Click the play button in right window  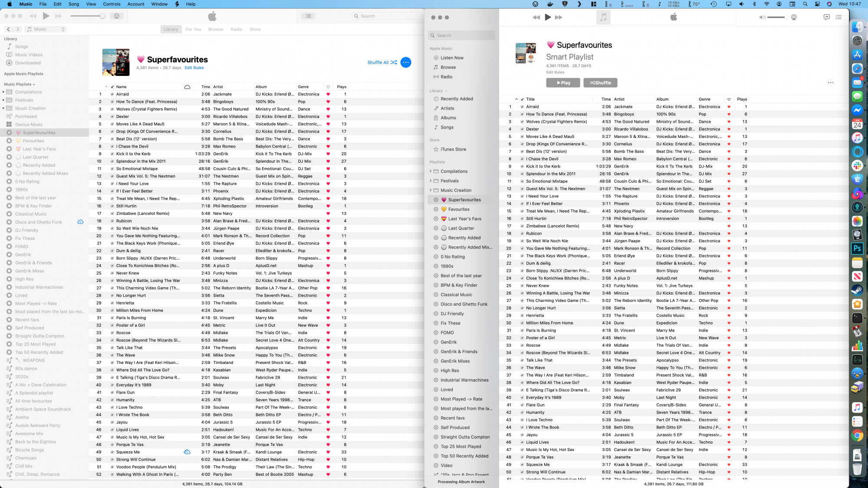point(548,17)
